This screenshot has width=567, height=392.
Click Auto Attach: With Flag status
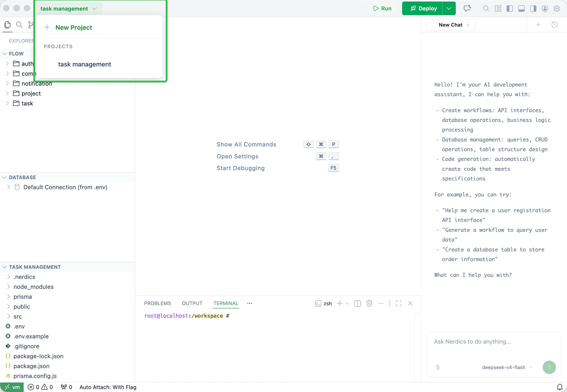pyautogui.click(x=108, y=387)
